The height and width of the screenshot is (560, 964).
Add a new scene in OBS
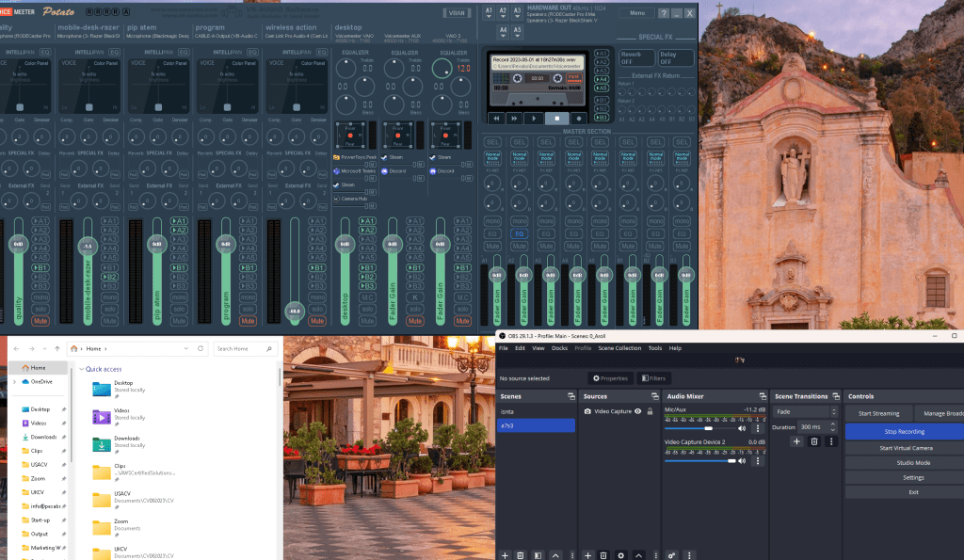(x=505, y=555)
